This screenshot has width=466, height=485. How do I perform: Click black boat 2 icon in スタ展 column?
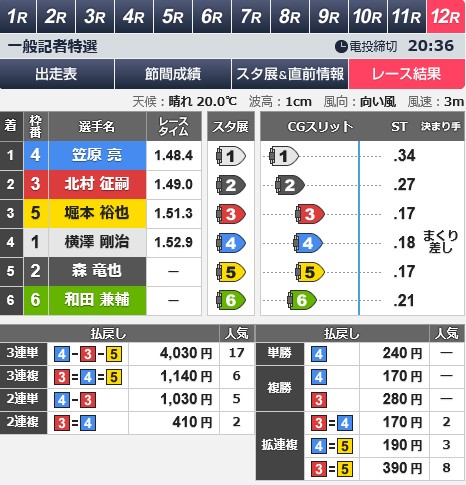(231, 185)
